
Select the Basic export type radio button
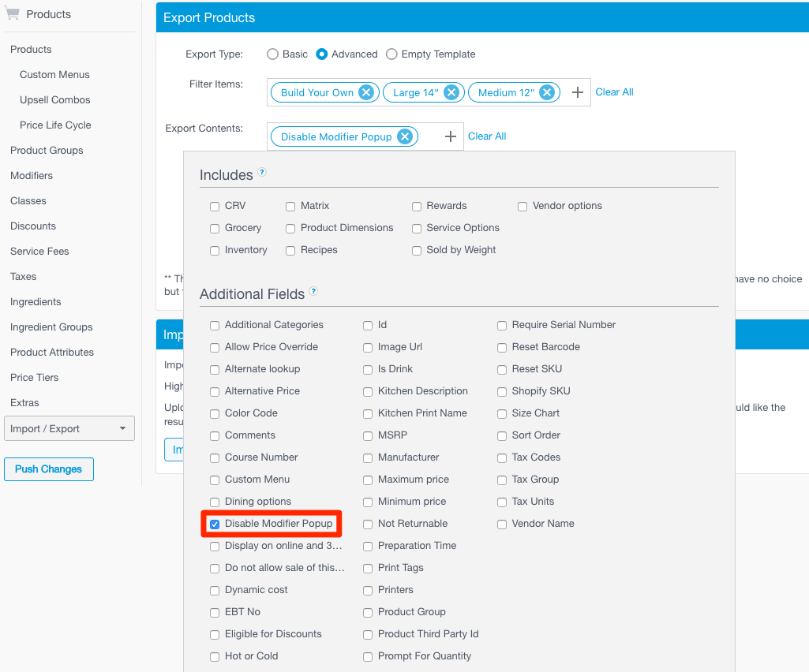[272, 54]
